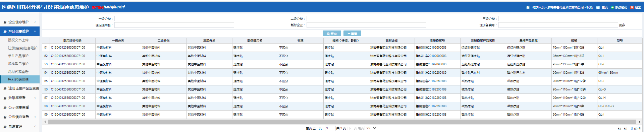Screen dimensions: 644x132
Task: Expand the 系统管理 menu chevron
Action: [x=35, y=127]
